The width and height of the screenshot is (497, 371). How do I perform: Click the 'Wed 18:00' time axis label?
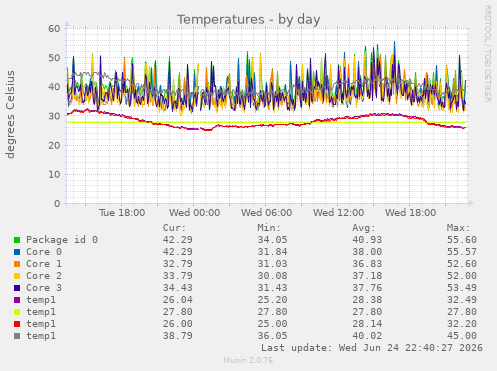click(410, 213)
